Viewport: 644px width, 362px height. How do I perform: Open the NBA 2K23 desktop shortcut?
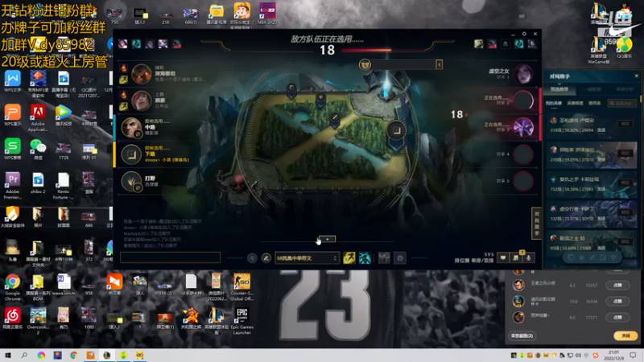click(267, 13)
